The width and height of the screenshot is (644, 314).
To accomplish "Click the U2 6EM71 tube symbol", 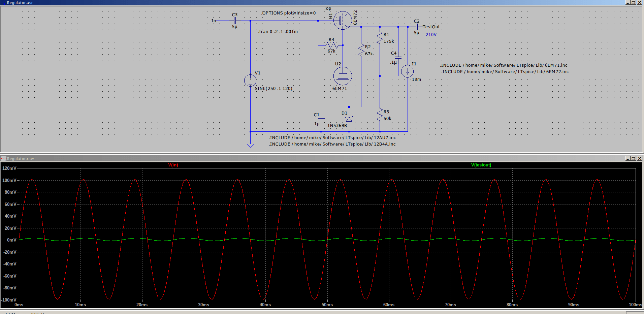I will 343,76.
